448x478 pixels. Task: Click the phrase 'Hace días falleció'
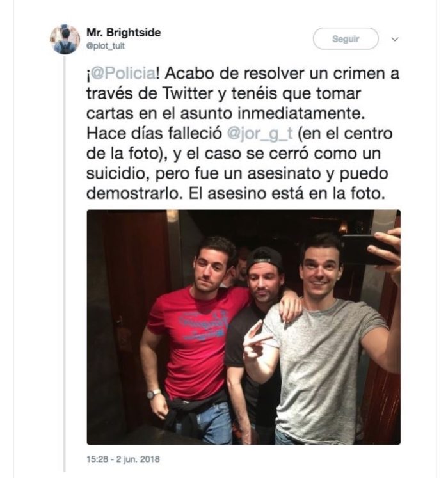pyautogui.click(x=154, y=134)
